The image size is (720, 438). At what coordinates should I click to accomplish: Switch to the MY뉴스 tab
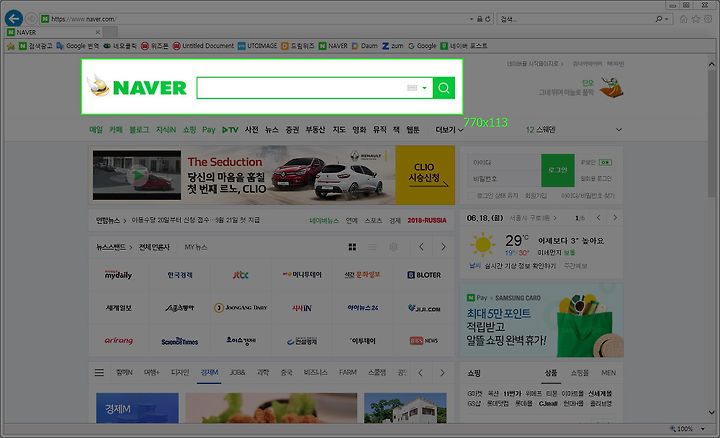coord(196,247)
